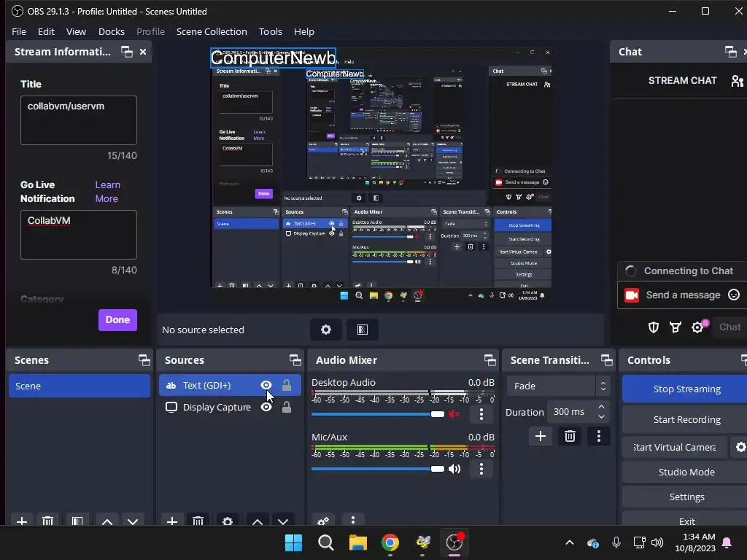The height and width of the screenshot is (560, 747).
Task: Undock the Stream Information panel
Action: pos(127,52)
